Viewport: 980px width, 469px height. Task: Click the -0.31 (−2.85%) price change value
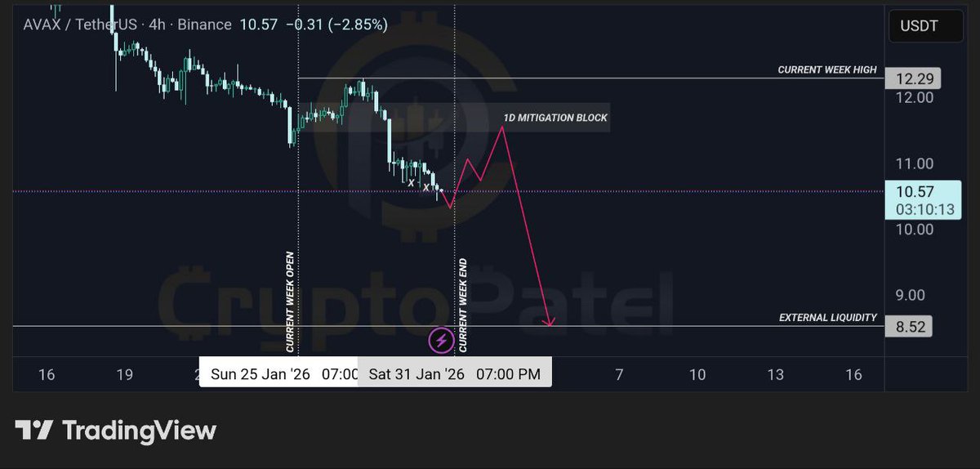tap(336, 25)
